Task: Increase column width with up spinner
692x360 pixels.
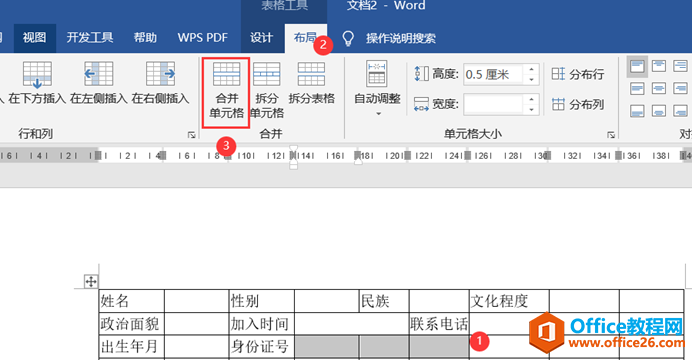Action: point(531,100)
